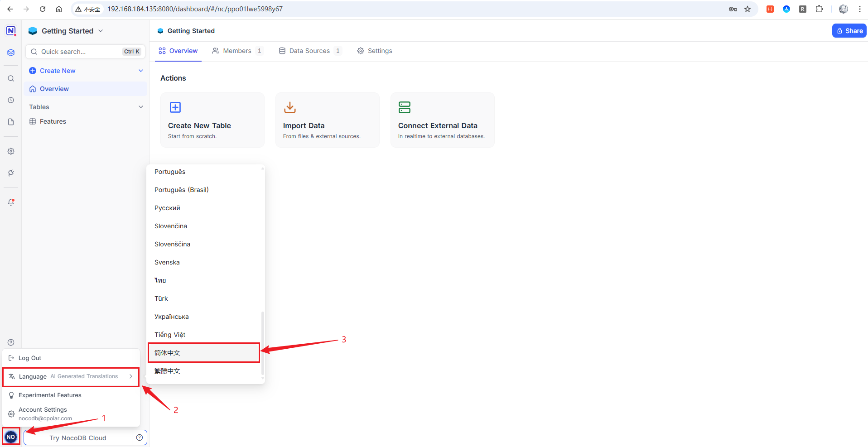Open the integrations plug icon in left rail
This screenshot has height=447, width=868.
pyautogui.click(x=11, y=173)
